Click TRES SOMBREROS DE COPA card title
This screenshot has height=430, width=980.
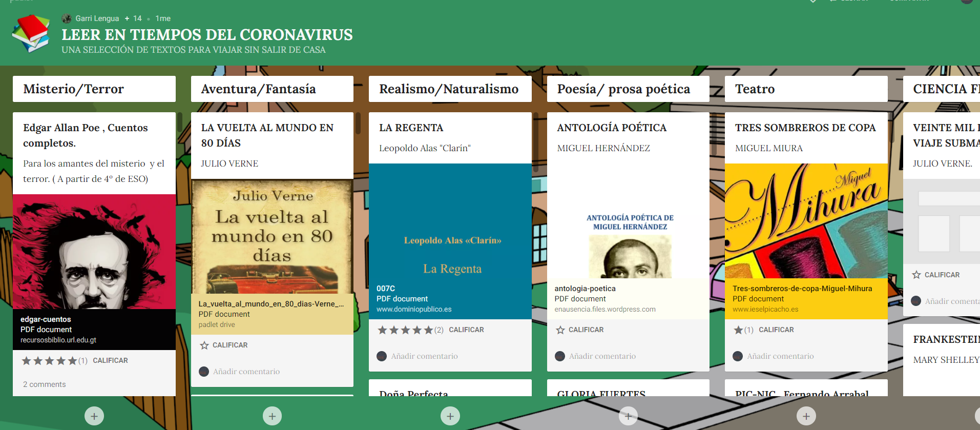[805, 128]
